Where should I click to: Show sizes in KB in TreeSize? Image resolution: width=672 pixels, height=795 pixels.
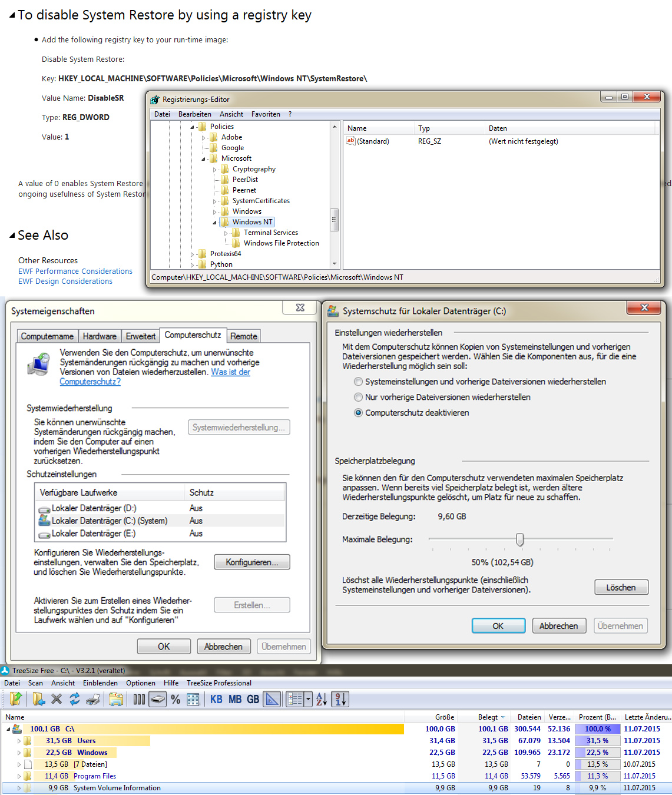coord(216,699)
